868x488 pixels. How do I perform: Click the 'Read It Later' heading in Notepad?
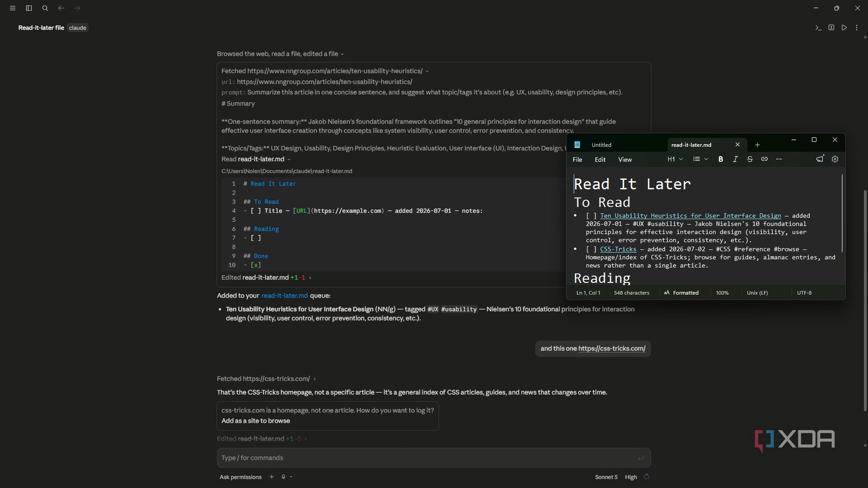coord(632,184)
